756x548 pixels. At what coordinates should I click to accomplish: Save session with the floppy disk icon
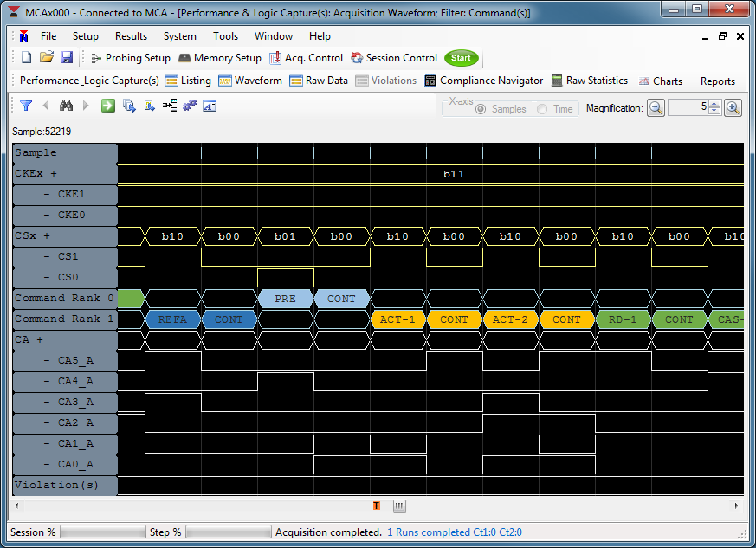(67, 58)
